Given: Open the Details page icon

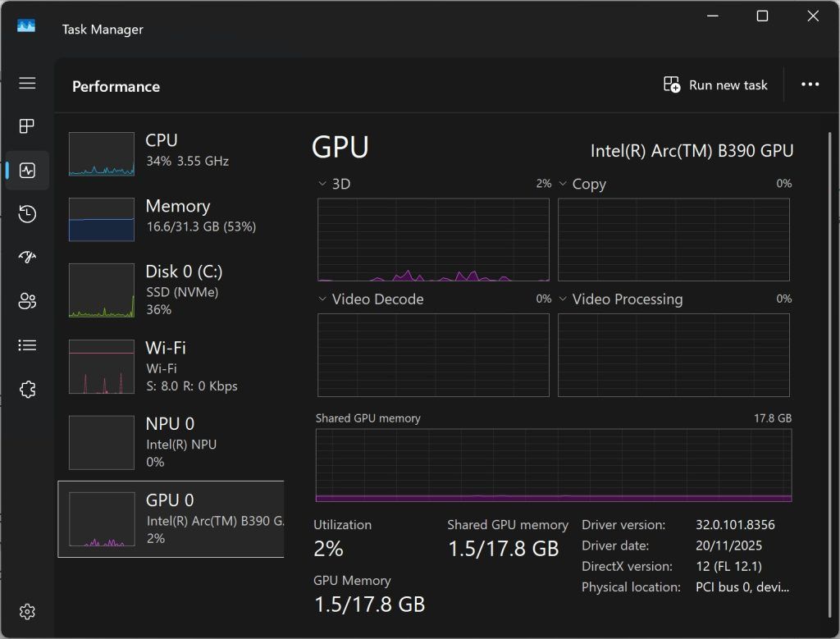Looking at the screenshot, I should tap(27, 345).
